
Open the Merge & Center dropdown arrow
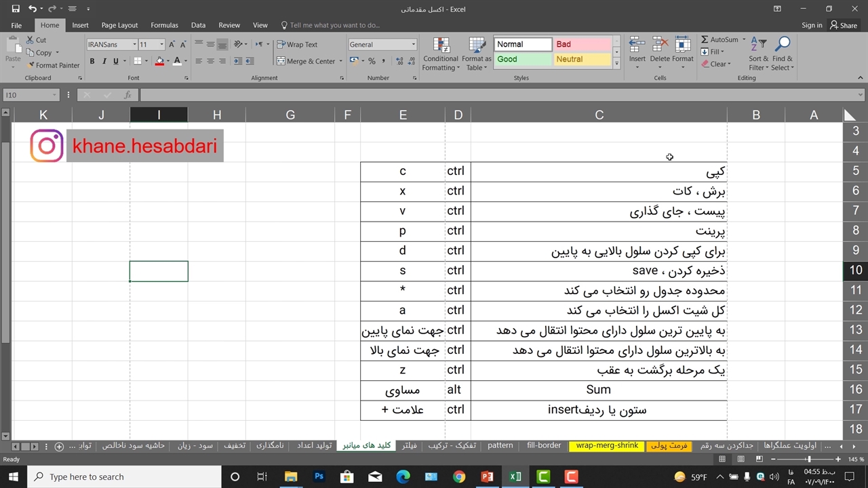tap(340, 62)
